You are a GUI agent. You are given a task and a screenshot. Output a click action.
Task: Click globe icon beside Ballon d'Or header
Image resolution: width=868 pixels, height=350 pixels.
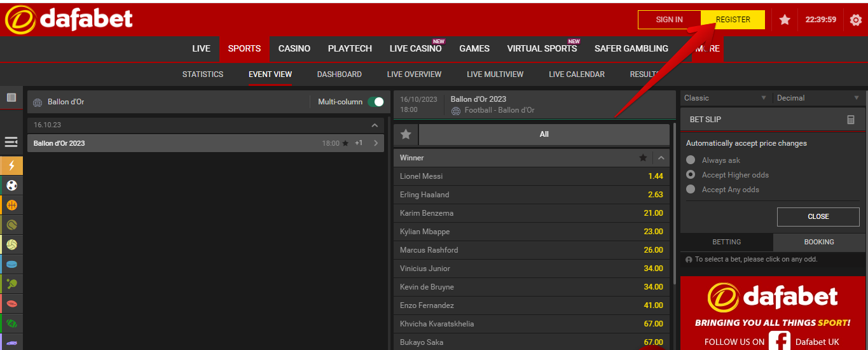37,102
